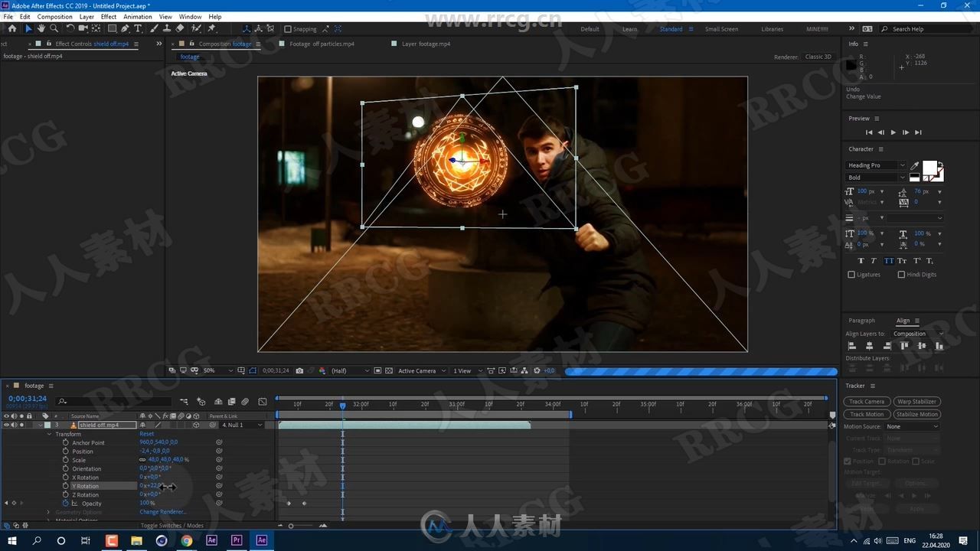The image size is (980, 551).
Task: Click the Change Renderer link
Action: (x=162, y=512)
